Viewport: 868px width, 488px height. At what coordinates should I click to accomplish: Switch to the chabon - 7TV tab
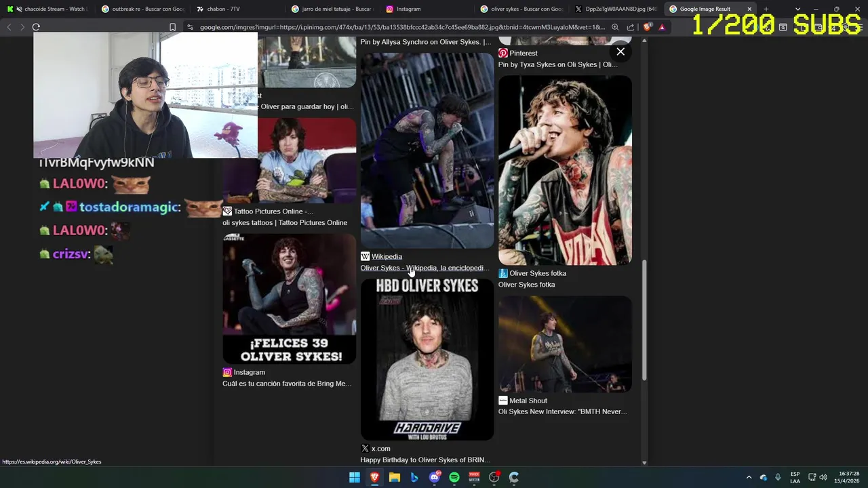(237, 9)
